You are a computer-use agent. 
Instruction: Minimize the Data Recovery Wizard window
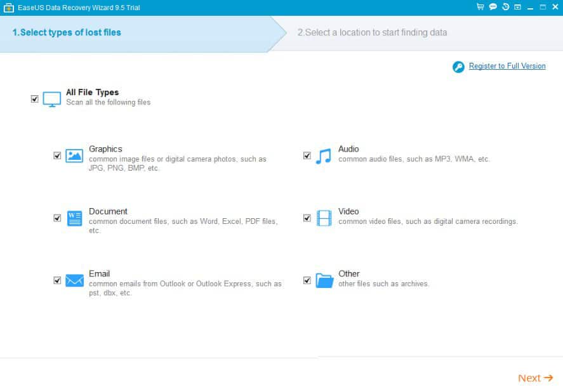[x=531, y=8]
